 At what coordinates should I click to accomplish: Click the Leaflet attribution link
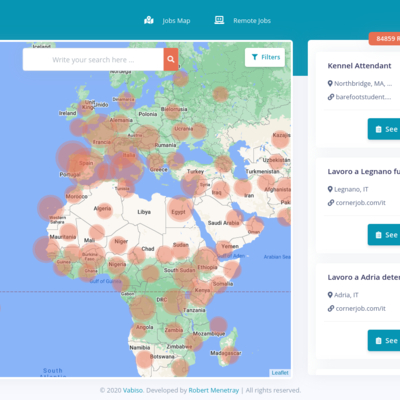(280, 373)
